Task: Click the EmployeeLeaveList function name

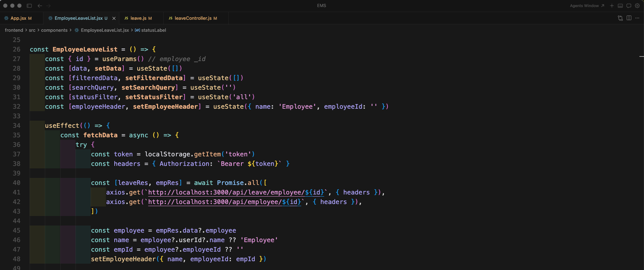Action: 85,49
